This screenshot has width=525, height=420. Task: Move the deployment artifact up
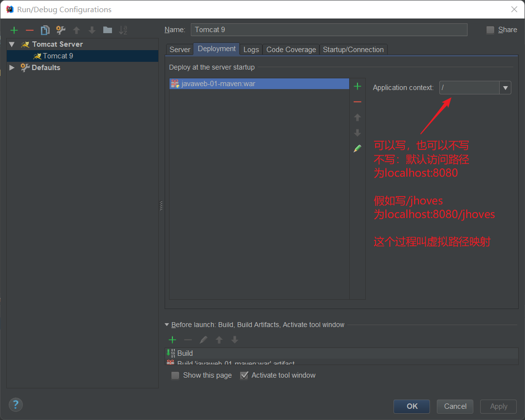(357, 117)
